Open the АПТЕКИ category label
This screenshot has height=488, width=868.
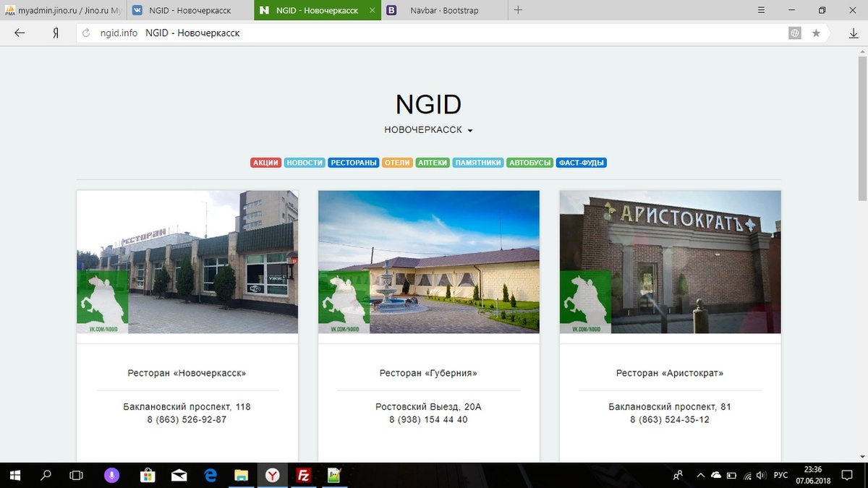(433, 163)
